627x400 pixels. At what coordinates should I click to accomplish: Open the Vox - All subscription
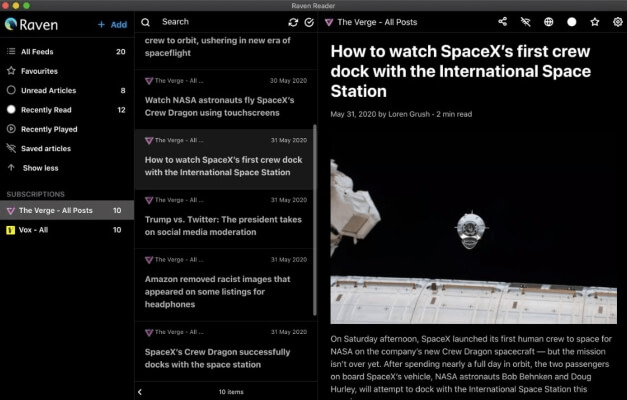(x=67, y=230)
